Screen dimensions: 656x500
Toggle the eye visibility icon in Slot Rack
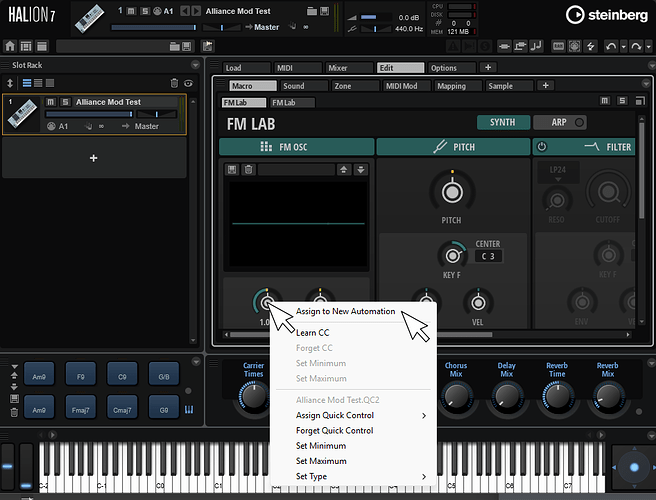point(189,83)
